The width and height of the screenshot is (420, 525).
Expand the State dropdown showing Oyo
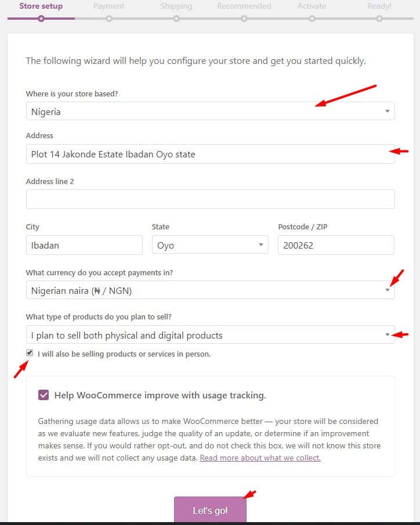[x=210, y=245]
